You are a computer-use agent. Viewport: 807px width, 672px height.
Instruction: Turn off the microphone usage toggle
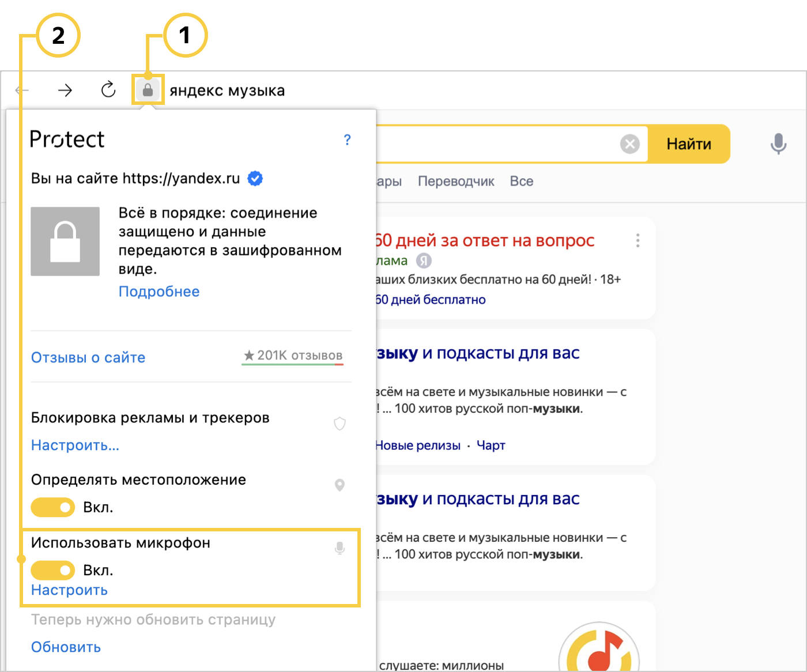tap(53, 570)
